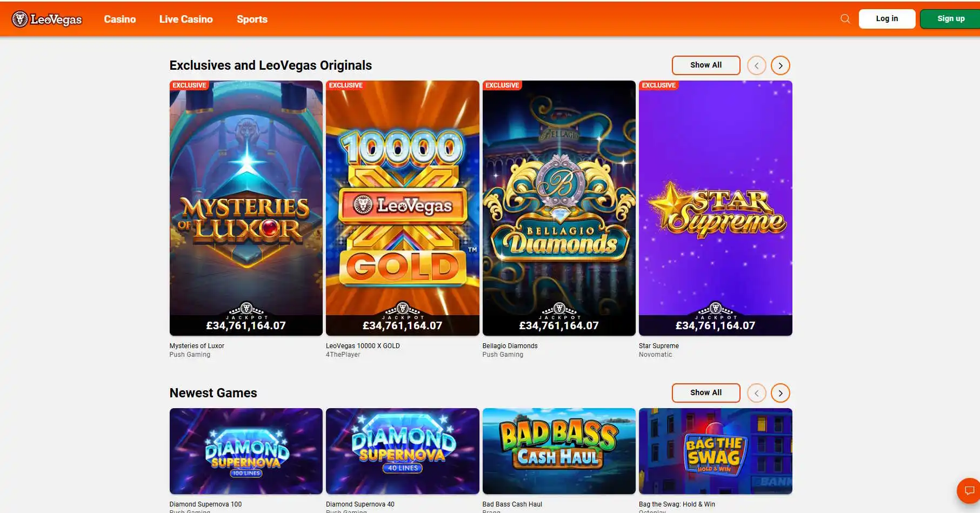Click the Exclusives and LeoVegas Originals heading
This screenshot has height=513, width=980.
[x=271, y=65]
